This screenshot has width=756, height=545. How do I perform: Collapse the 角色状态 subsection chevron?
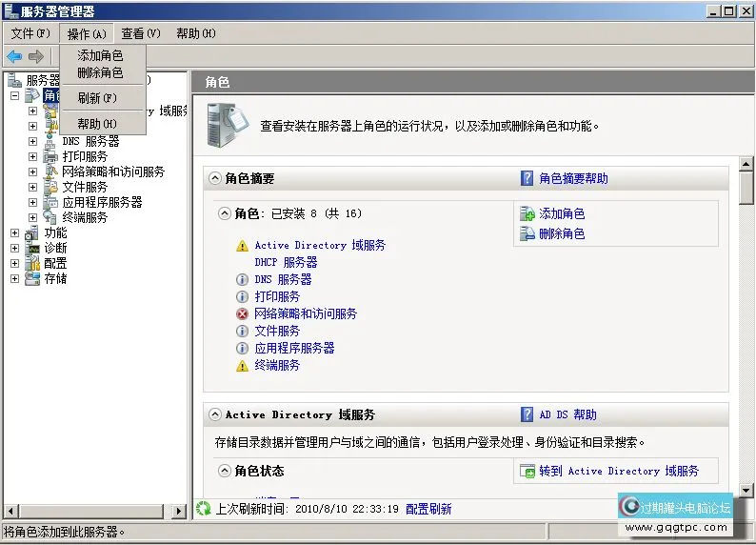(225, 471)
